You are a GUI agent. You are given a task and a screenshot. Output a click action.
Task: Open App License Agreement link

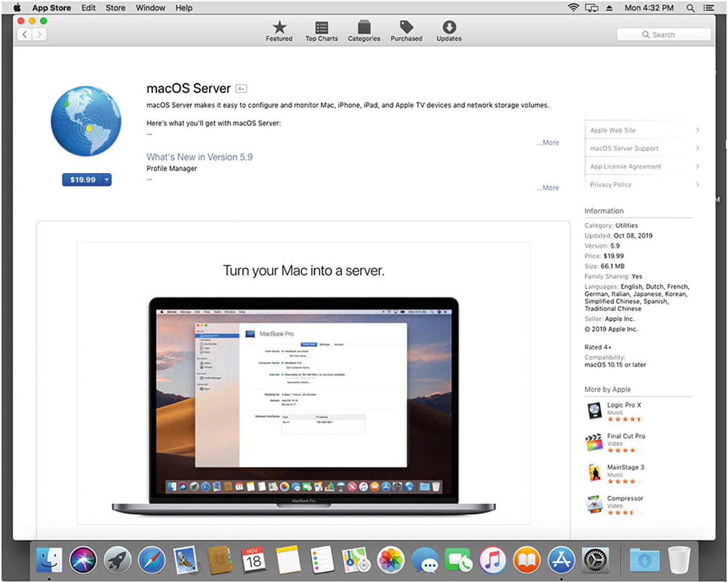point(625,166)
